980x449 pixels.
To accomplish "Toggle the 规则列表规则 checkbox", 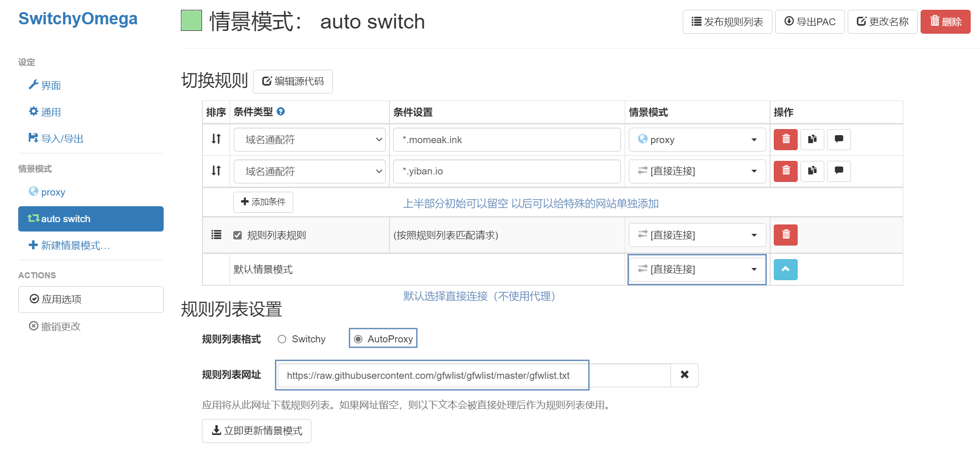I will pyautogui.click(x=238, y=235).
